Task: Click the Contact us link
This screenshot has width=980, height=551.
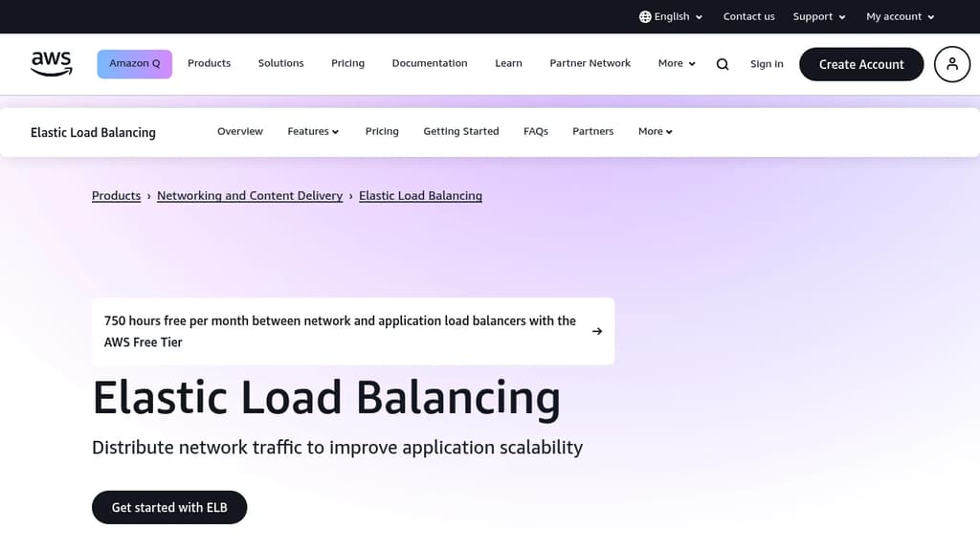Action: tap(748, 17)
